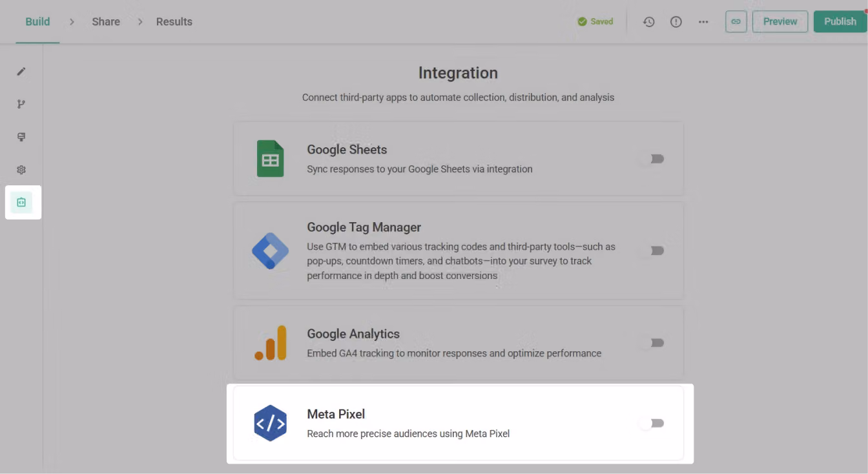Open the logic branch sidebar icon

click(x=21, y=104)
